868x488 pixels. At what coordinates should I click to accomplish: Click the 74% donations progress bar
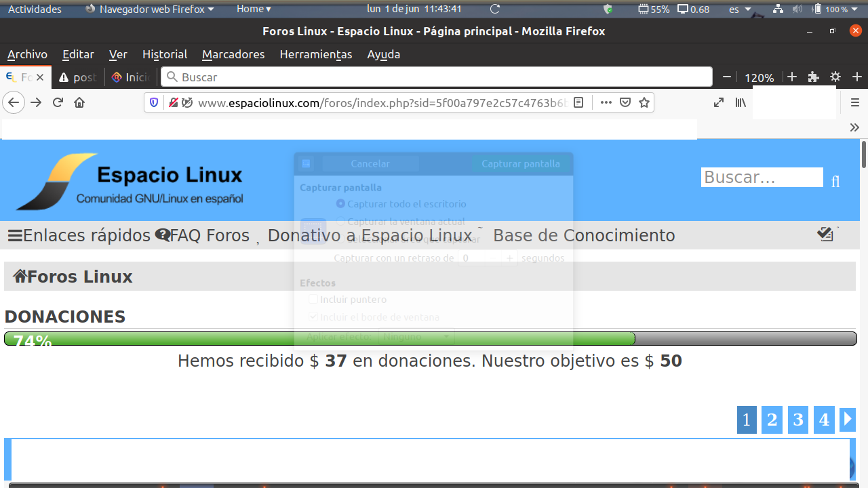coord(431,339)
